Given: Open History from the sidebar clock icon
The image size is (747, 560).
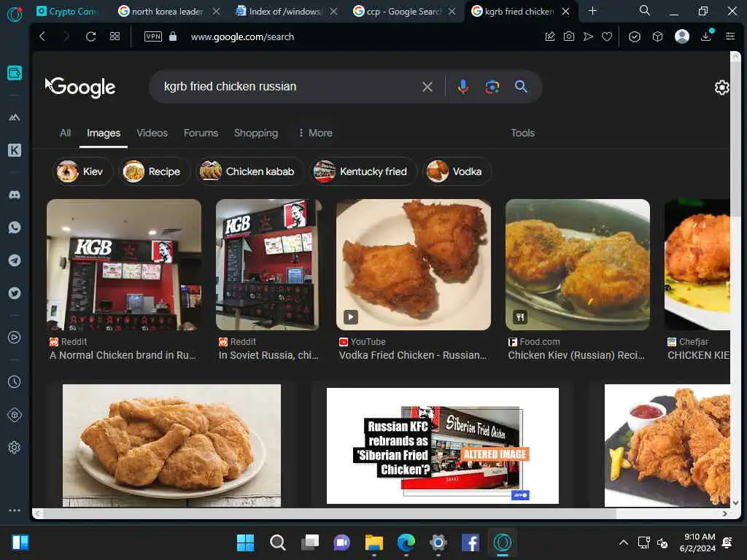Looking at the screenshot, I should [x=15, y=382].
